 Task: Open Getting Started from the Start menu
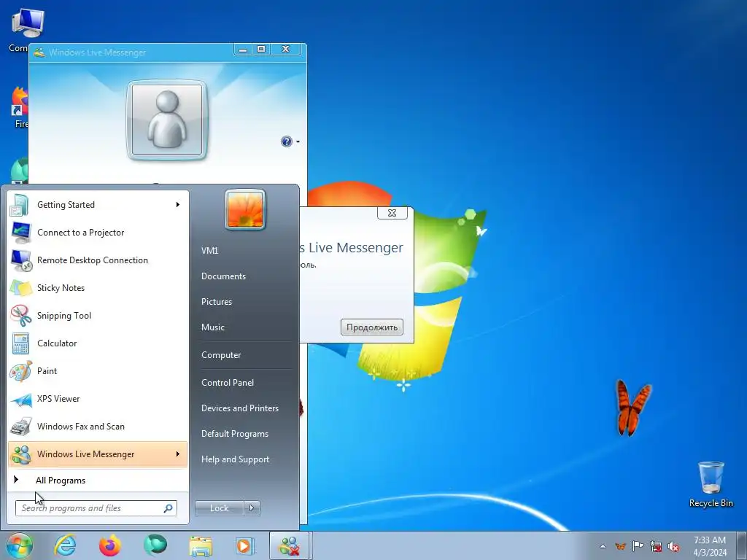98,205
